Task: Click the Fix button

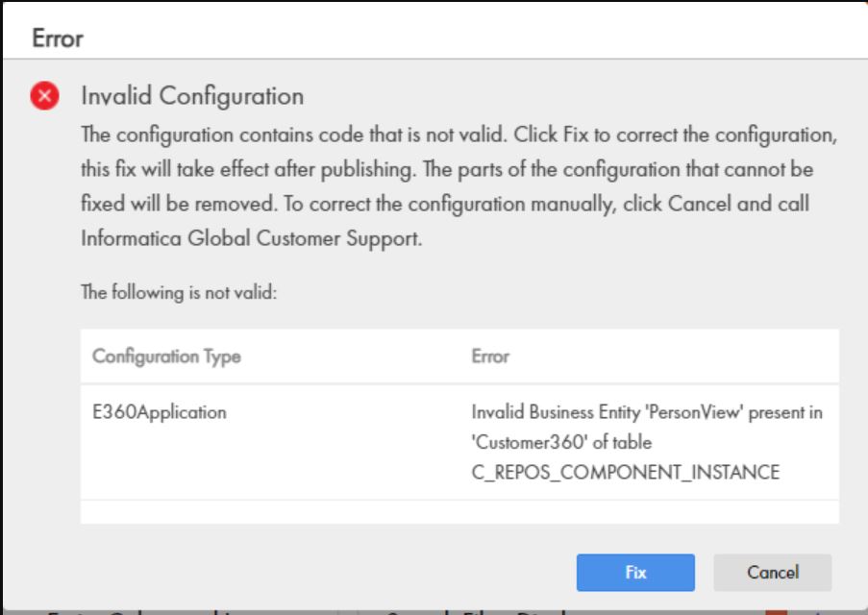Action: point(635,573)
